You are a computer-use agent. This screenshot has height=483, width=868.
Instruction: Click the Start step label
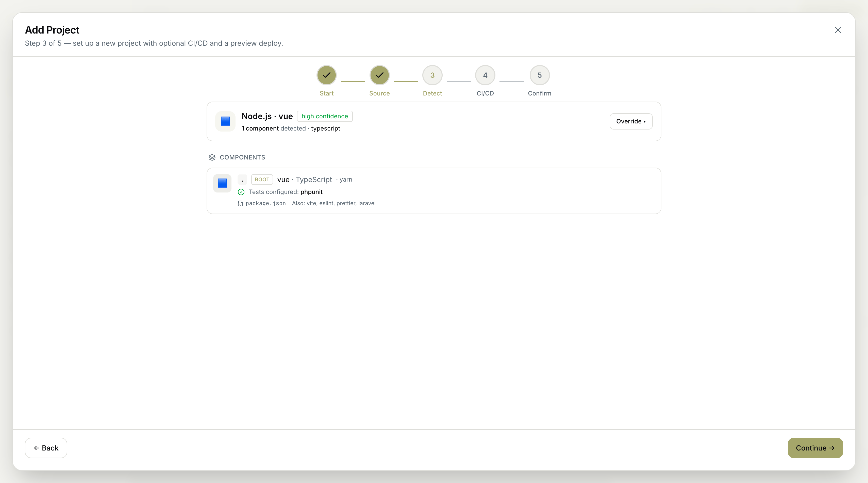pyautogui.click(x=326, y=93)
